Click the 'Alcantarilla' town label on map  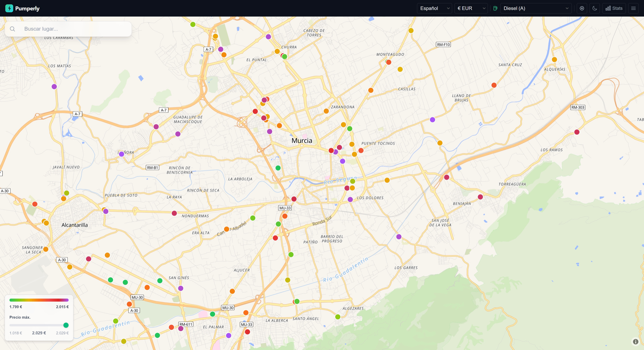(x=74, y=225)
